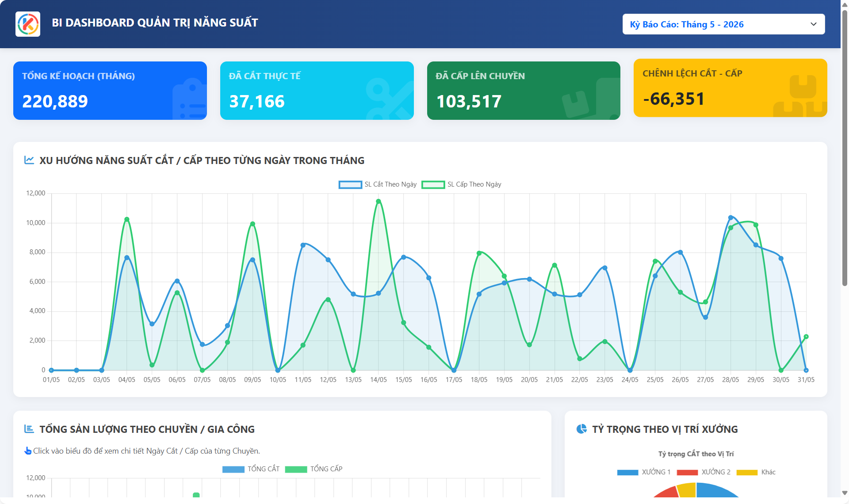This screenshot has height=504, width=849.
Task: Click the blue data point on 11/05
Action: pos(303,245)
